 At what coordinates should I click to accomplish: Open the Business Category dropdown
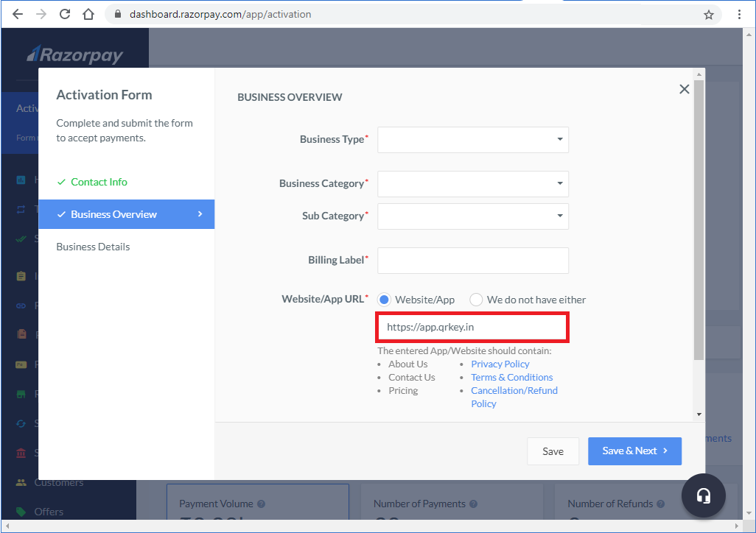[472, 183]
